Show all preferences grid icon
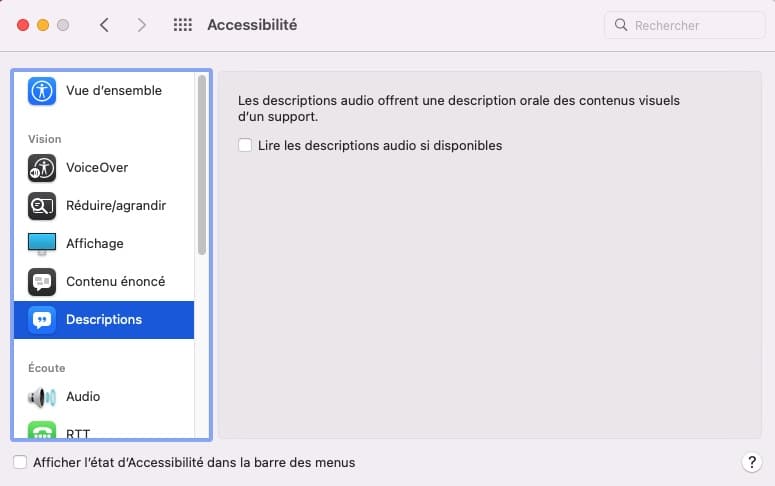This screenshot has height=486, width=775. [182, 25]
